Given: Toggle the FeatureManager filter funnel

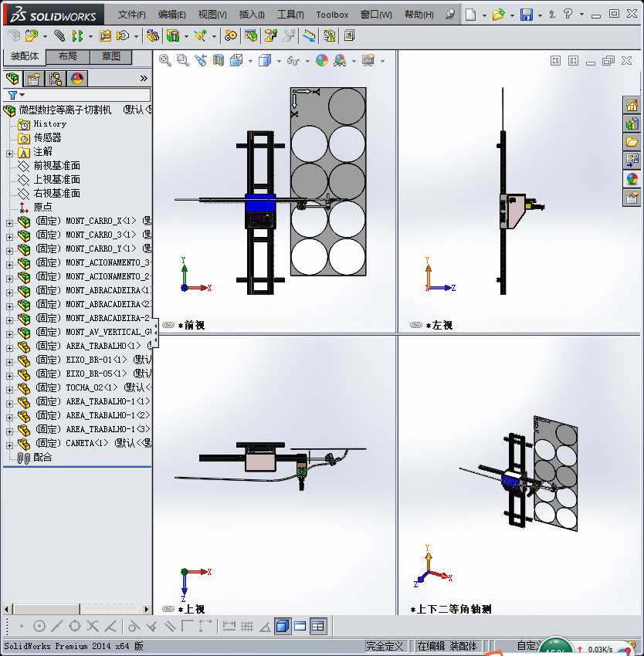Looking at the screenshot, I should coord(12,94).
